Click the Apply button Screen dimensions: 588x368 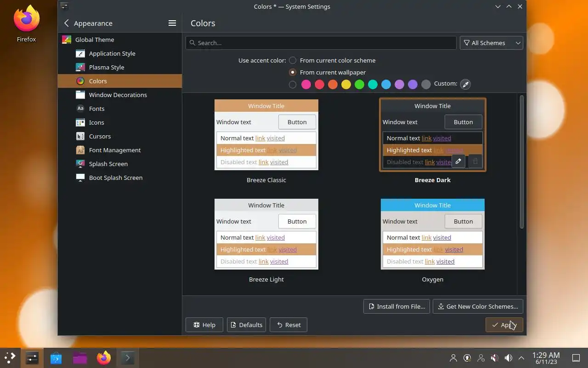click(x=504, y=325)
